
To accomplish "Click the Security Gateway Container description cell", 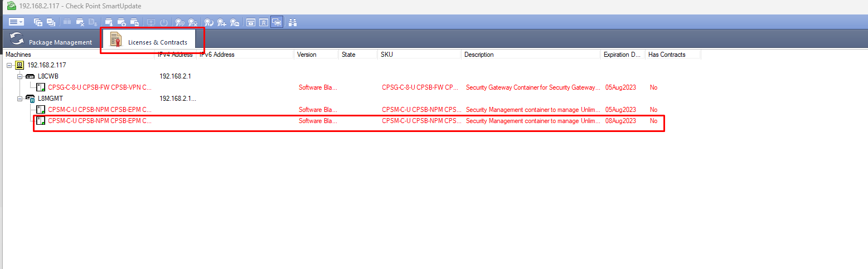I will [534, 87].
